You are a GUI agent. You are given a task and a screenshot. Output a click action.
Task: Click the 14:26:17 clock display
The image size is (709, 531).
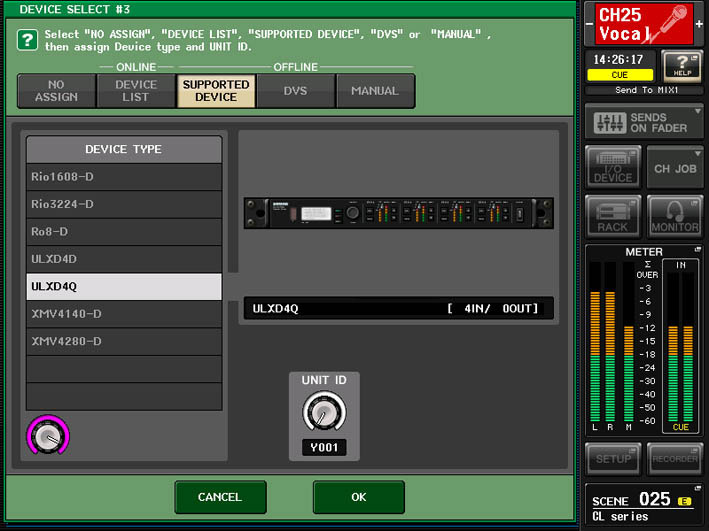[x=618, y=60]
